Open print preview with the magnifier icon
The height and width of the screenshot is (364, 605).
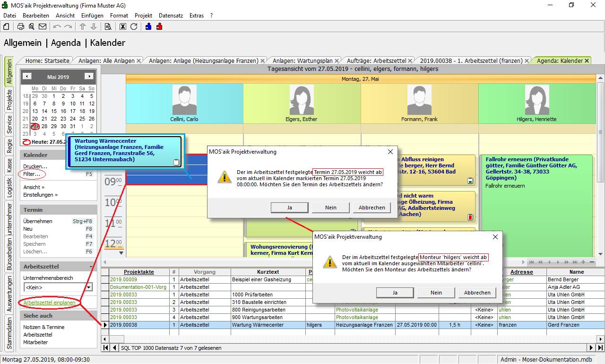tap(32, 26)
